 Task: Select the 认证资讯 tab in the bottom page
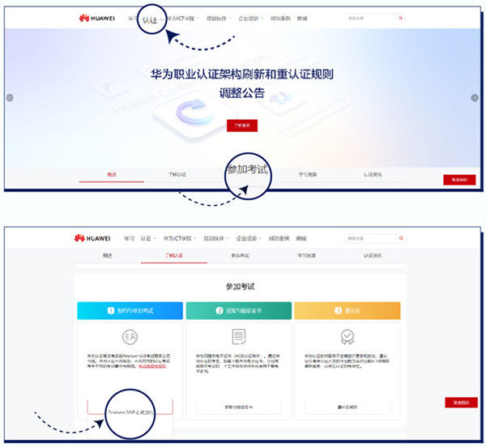(x=373, y=255)
